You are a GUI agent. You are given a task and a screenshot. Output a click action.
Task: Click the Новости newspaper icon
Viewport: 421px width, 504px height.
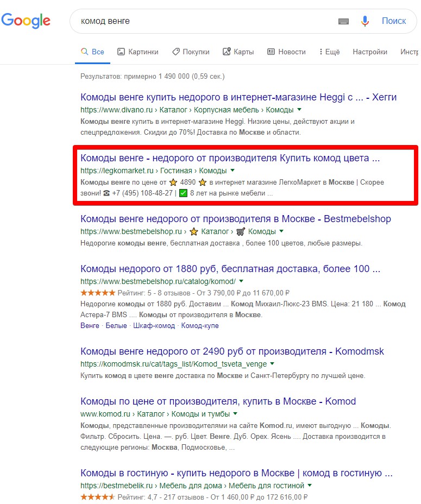[x=271, y=52]
